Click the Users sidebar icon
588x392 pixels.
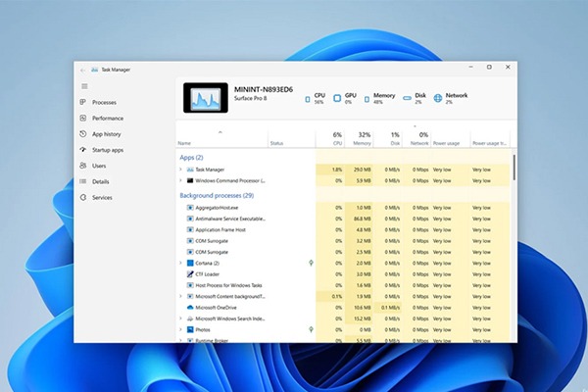[83, 166]
